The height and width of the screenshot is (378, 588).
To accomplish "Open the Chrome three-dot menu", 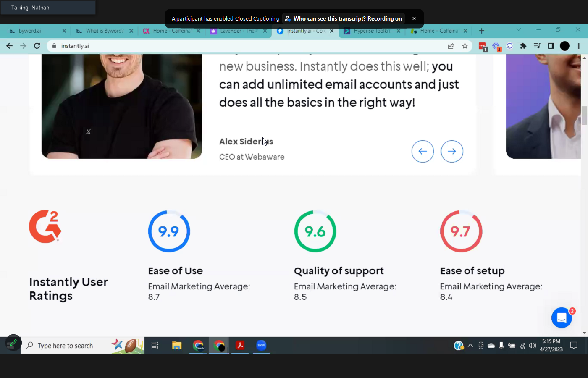I will point(579,46).
